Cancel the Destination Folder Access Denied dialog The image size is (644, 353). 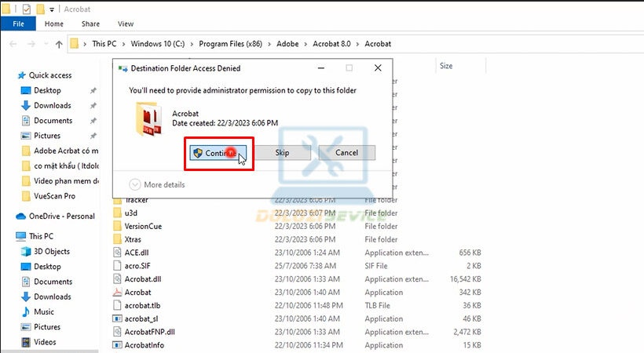[346, 153]
